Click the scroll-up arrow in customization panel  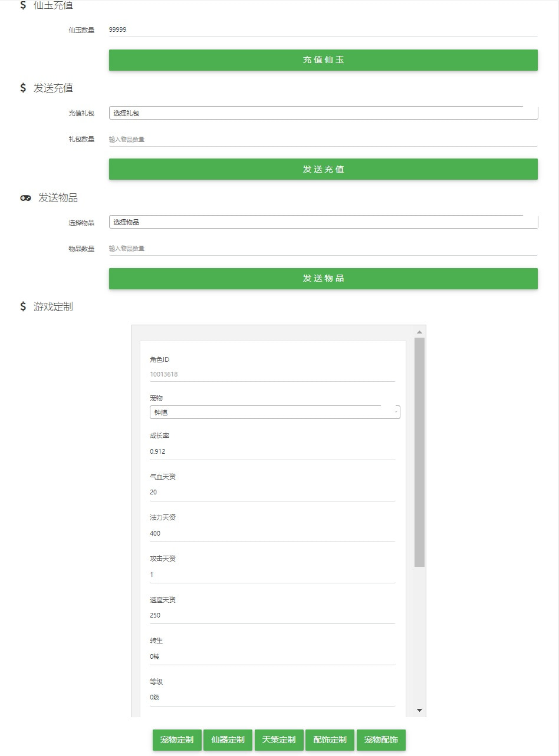point(420,332)
